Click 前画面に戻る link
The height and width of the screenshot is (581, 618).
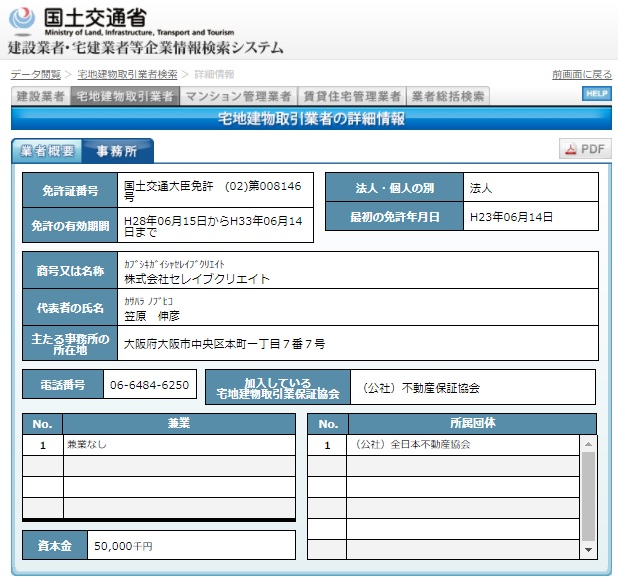(582, 74)
